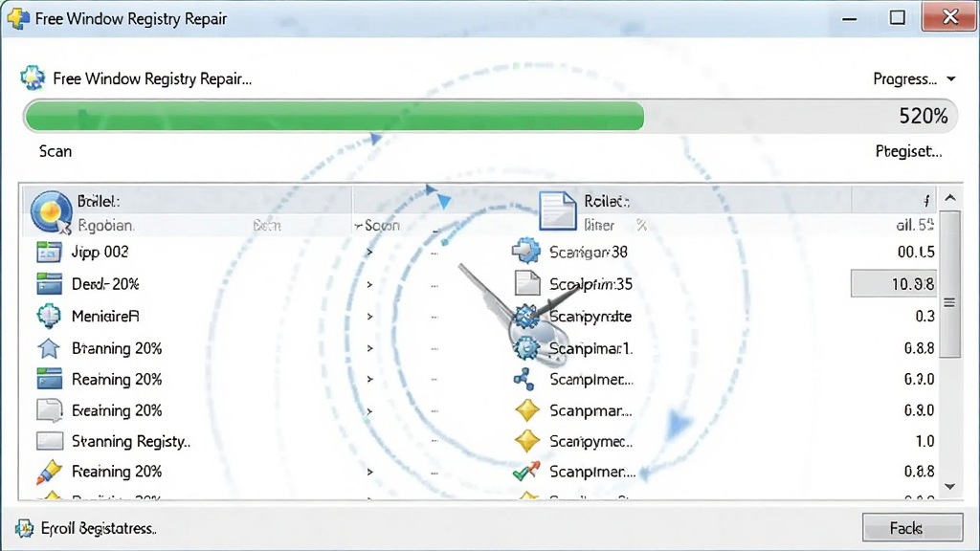This screenshot has width=980, height=551.
Task: Click the vertical scrollbar thumb
Action: [x=950, y=284]
